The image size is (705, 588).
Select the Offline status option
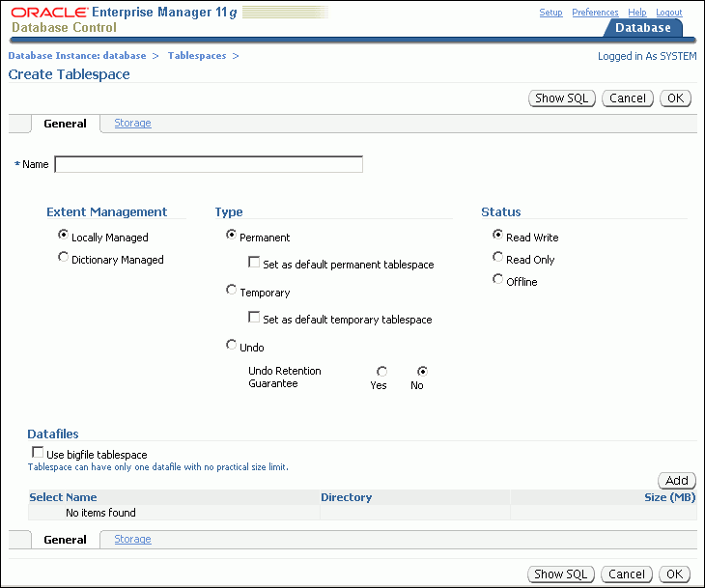click(x=498, y=280)
